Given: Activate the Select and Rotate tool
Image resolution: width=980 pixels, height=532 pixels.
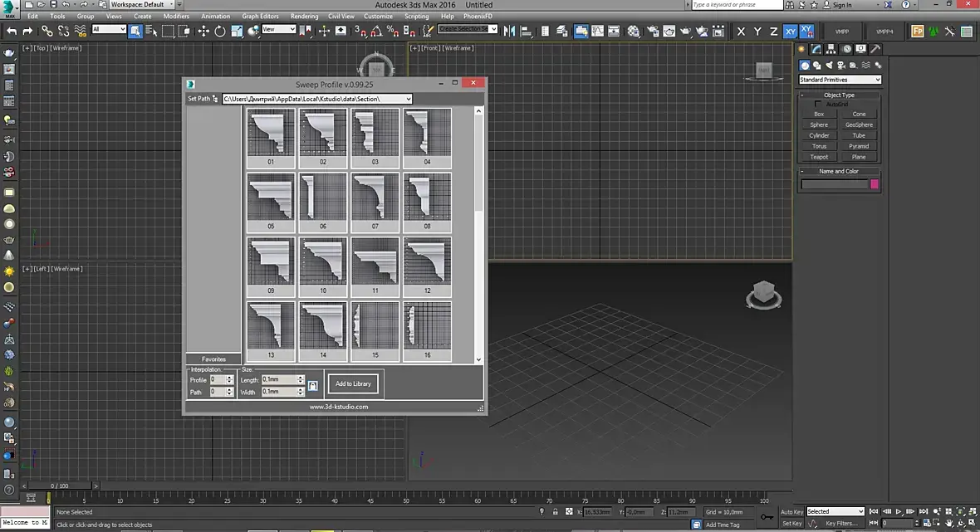Looking at the screenshot, I should 220,31.
